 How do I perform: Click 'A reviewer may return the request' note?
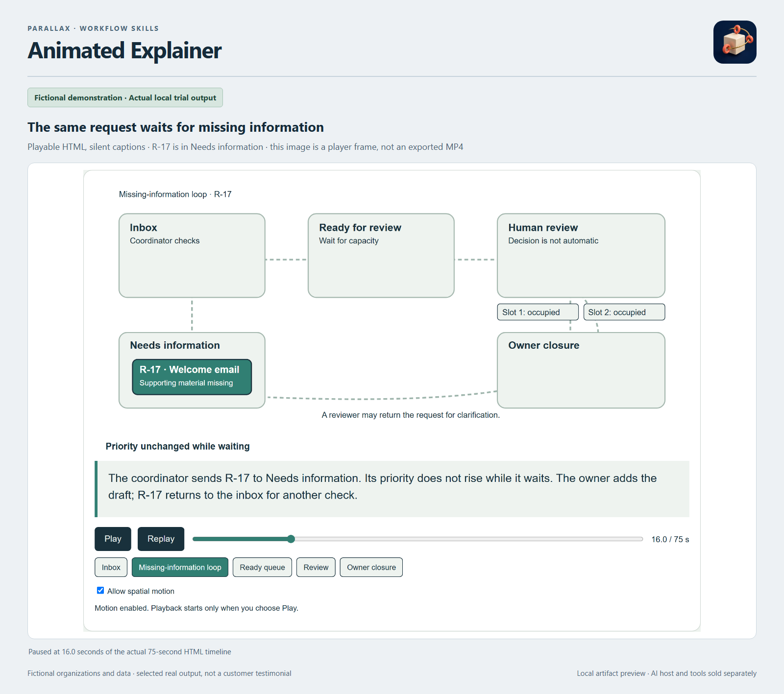pyautogui.click(x=411, y=415)
